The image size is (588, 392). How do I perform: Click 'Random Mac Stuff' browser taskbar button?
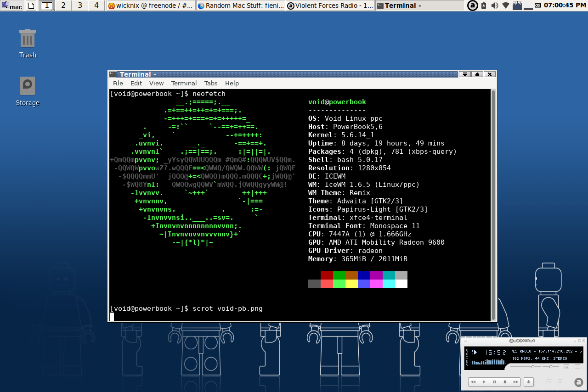(240, 6)
